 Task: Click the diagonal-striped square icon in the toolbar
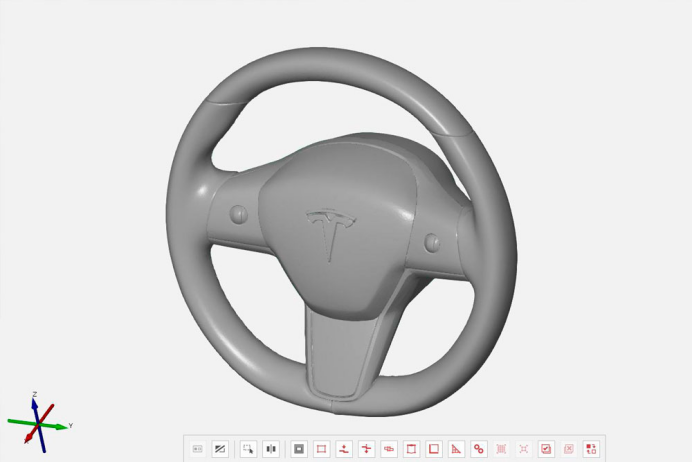[220, 449]
